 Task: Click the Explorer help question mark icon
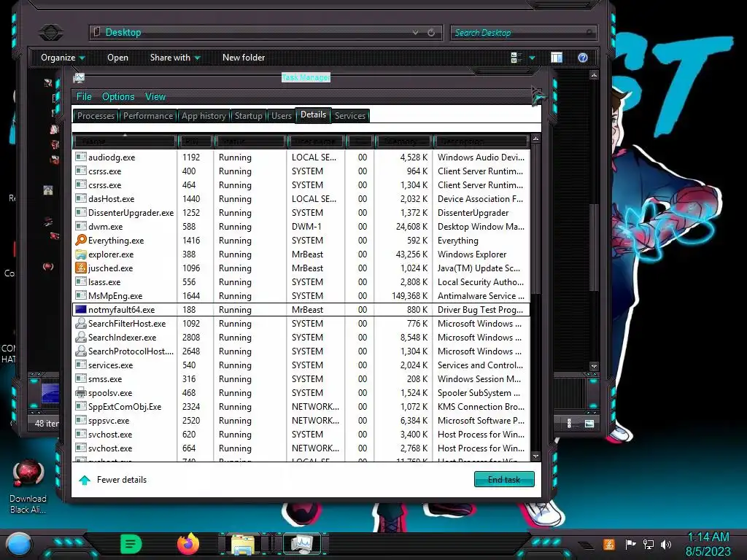583,58
